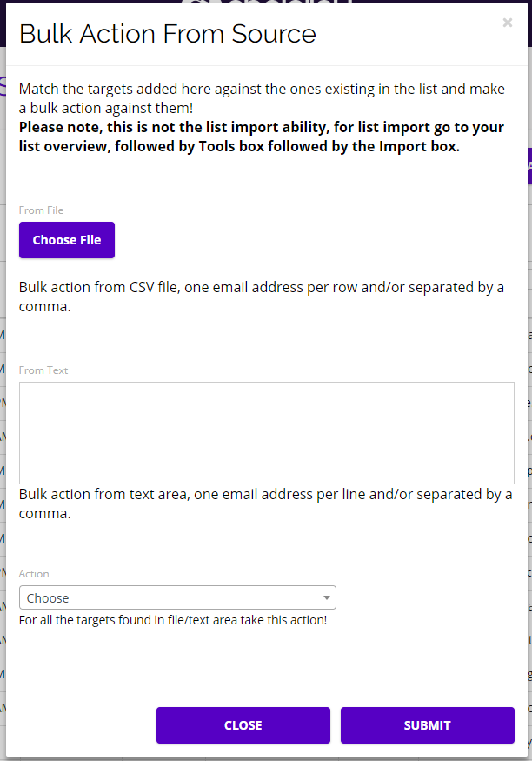
Task: Click the Action field label
Action: click(x=34, y=573)
